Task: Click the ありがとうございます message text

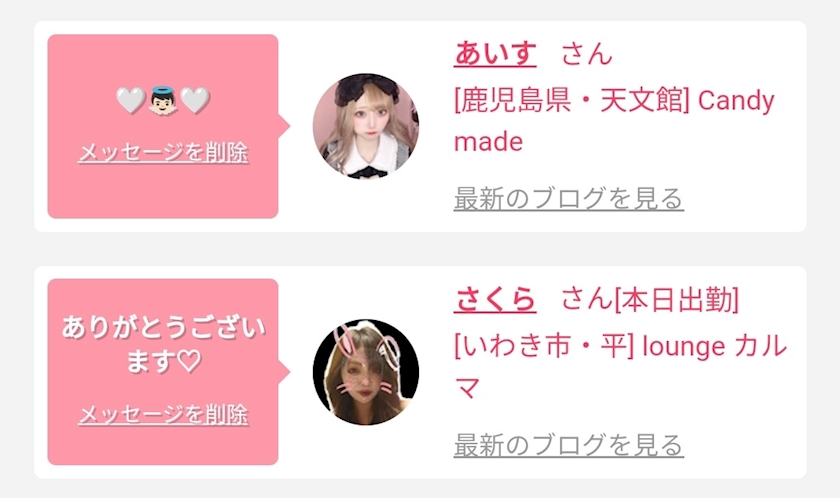Action: tap(163, 344)
